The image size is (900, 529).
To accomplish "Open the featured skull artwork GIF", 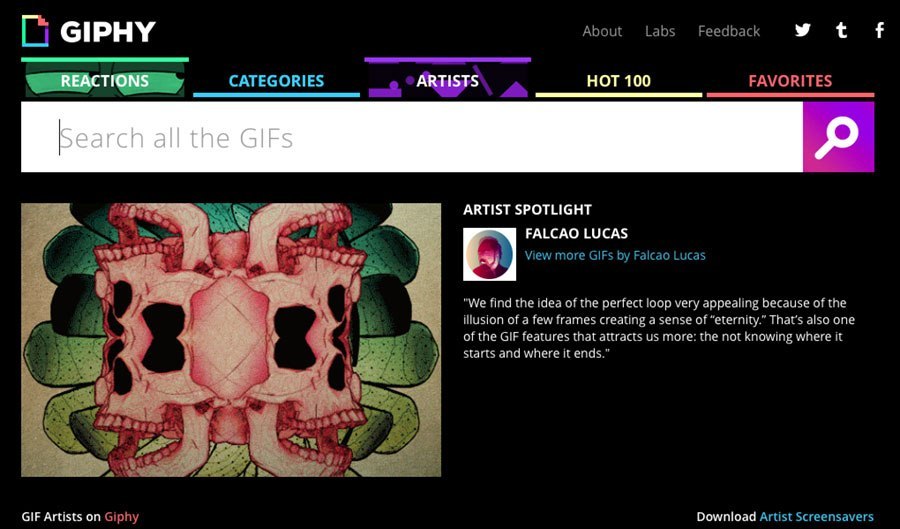I will tap(231, 340).
